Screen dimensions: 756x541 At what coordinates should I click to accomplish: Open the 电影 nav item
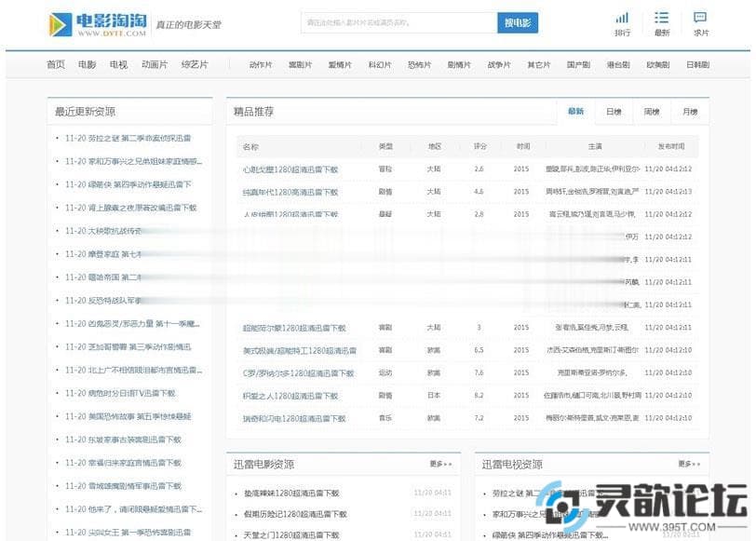click(88, 64)
